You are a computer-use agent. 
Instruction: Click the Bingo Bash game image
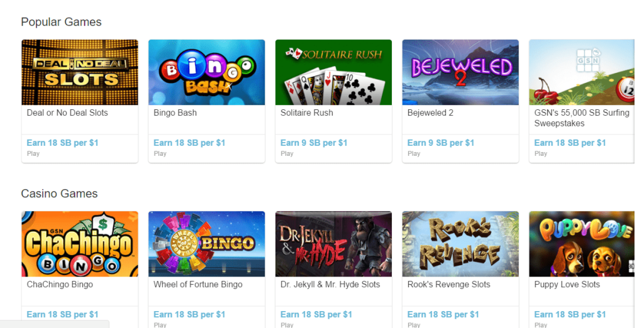tap(206, 72)
